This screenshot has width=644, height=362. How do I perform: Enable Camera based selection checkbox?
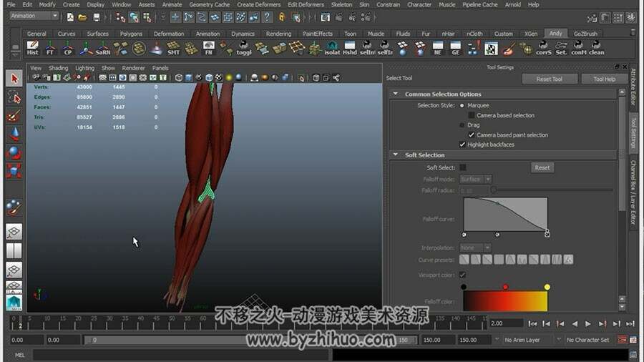(472, 115)
